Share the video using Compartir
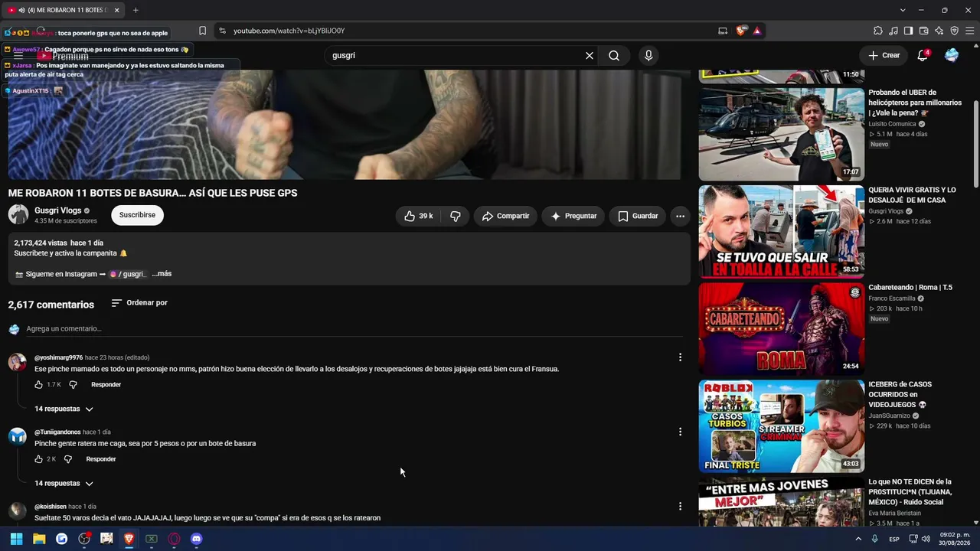Screen dimensions: 980x551 505,217
